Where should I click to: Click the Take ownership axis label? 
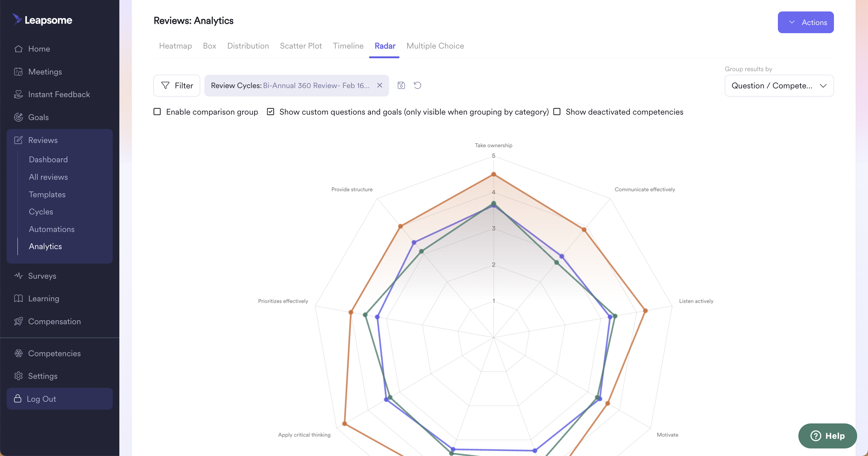click(x=493, y=145)
